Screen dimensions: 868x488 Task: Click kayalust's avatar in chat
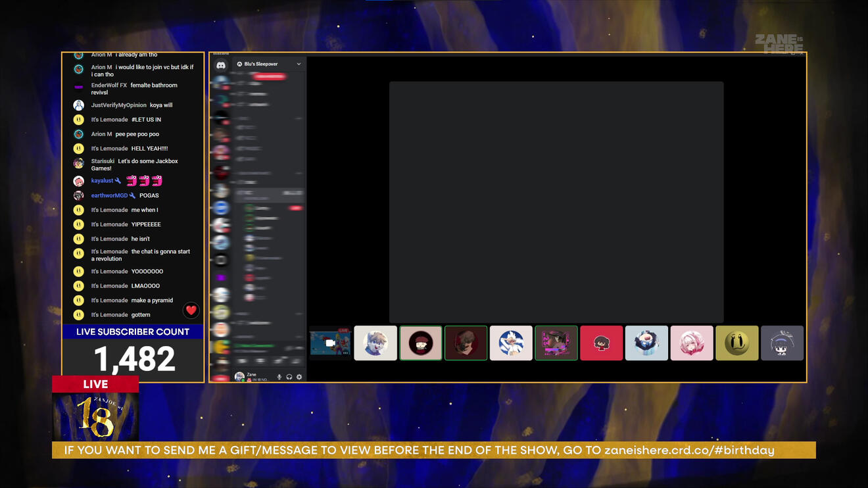(x=78, y=181)
